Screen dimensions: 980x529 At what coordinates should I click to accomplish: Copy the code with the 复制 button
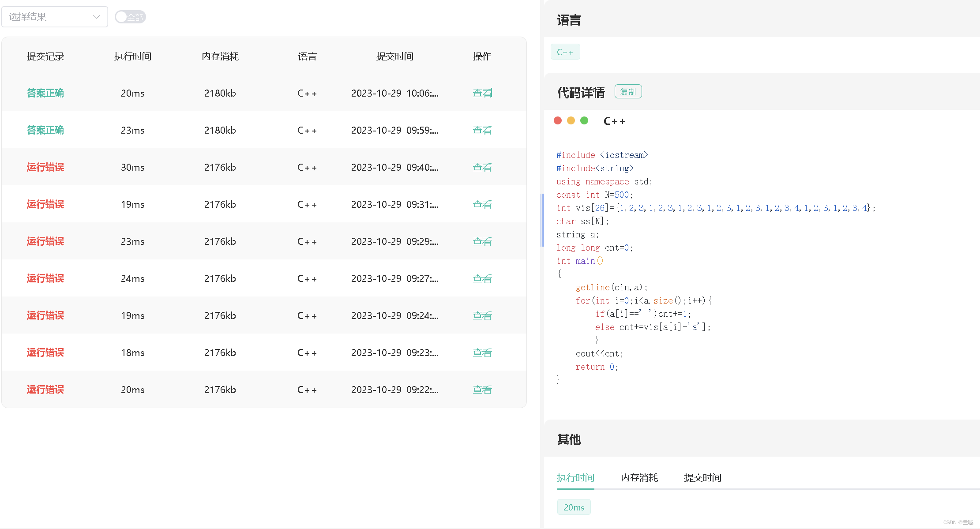[628, 92]
